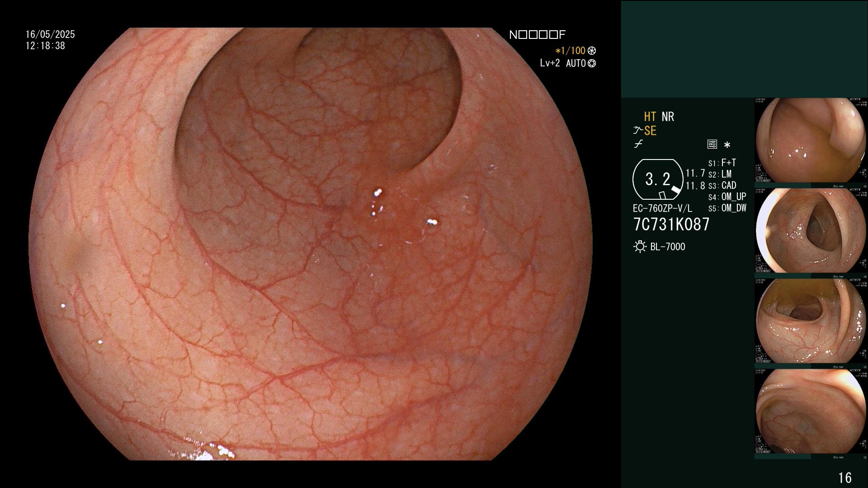Click the iris icon after AUTO

pos(592,63)
